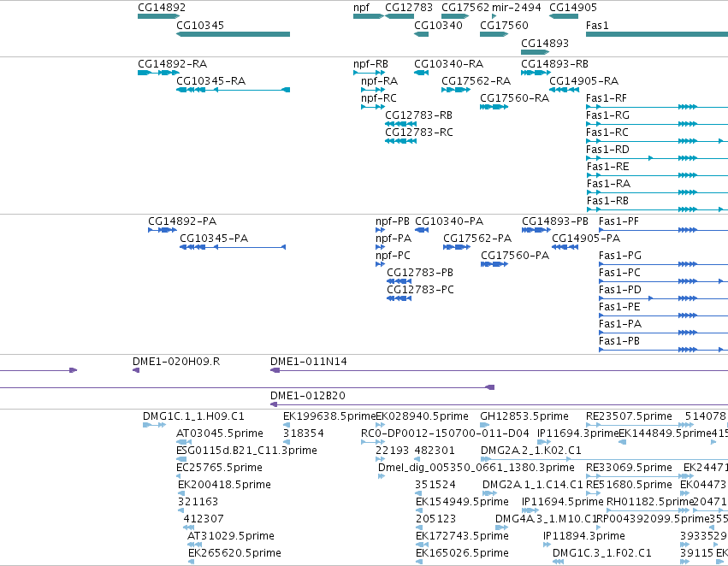Click the Fas1-RF transcript label
This screenshot has height=566, width=728.
(x=607, y=97)
